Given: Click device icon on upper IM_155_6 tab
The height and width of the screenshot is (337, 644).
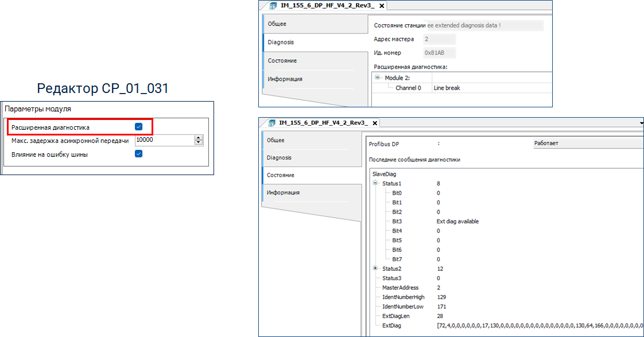Looking at the screenshot, I should 273,6.
